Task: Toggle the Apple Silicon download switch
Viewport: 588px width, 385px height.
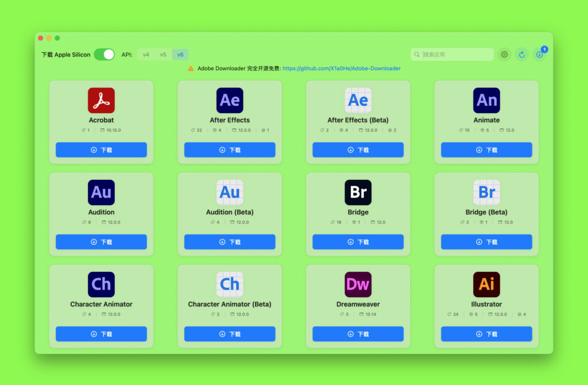Action: click(x=104, y=54)
